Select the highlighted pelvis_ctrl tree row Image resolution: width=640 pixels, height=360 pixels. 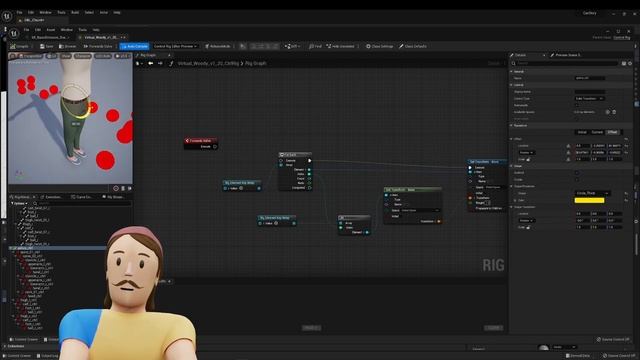58,248
